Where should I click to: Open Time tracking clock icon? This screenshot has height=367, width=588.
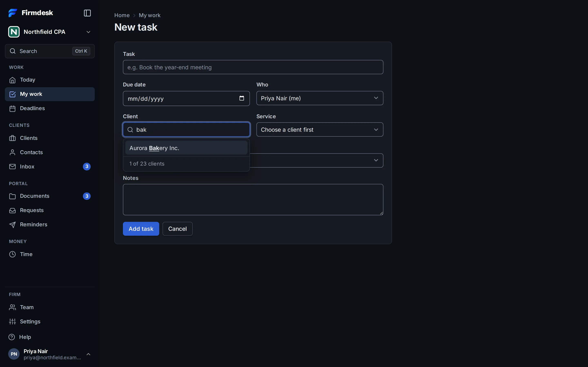[12, 254]
